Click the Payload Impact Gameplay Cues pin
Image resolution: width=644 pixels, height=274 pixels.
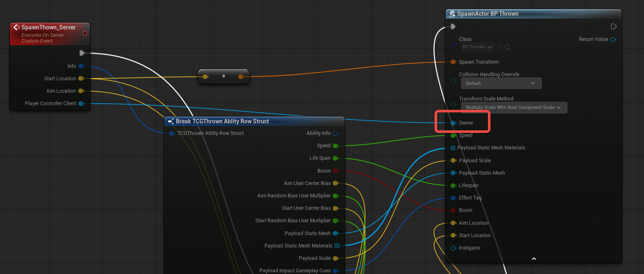click(x=336, y=271)
